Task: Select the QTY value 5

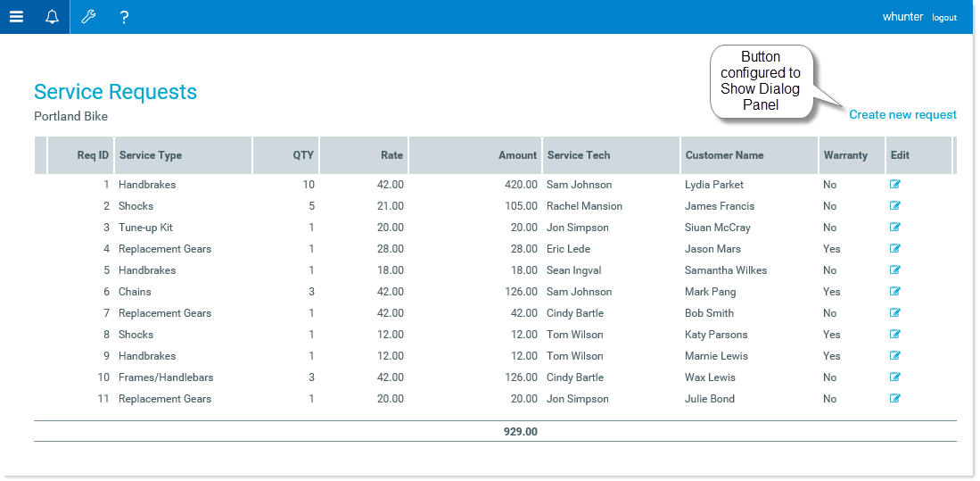Action: (x=311, y=206)
